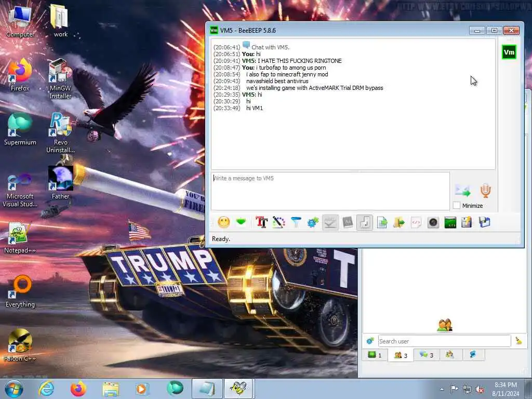Open the gear settings icon beside Search user
Viewport: 532px width, 399px height.
click(x=370, y=341)
